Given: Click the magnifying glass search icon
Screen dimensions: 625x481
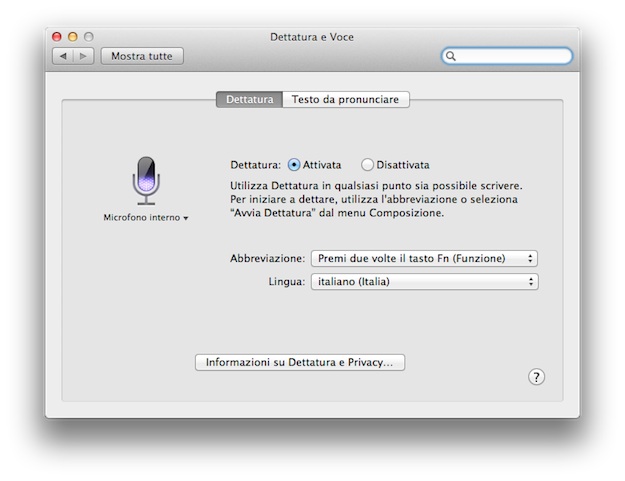Looking at the screenshot, I should (x=452, y=56).
